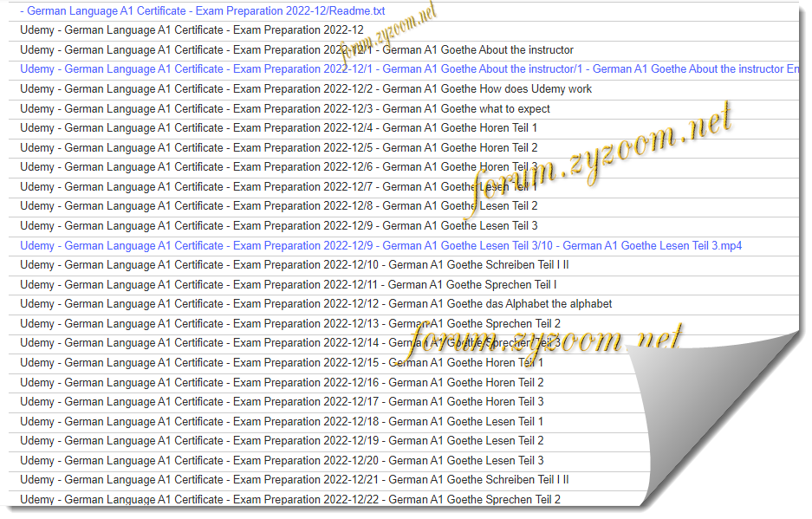Select the '10 - German A1 Goethe Schreiben Teil I II' row
Viewport: 812px width, 519px height.
(294, 264)
